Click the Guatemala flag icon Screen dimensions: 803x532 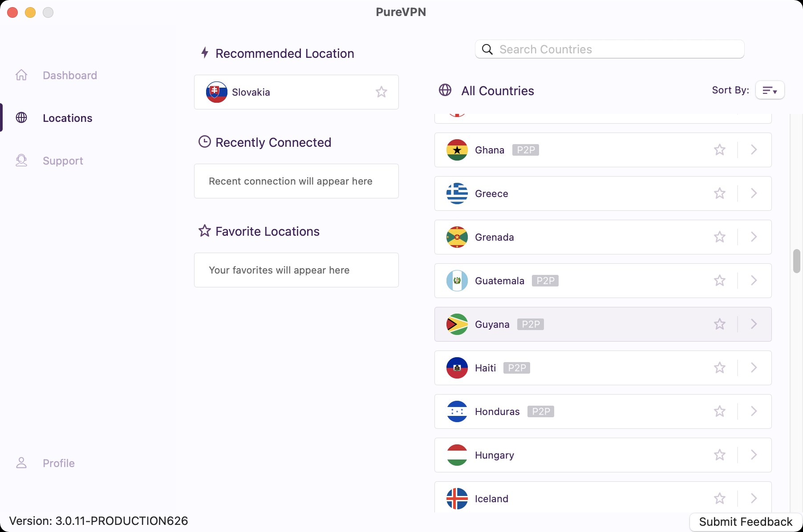(457, 281)
